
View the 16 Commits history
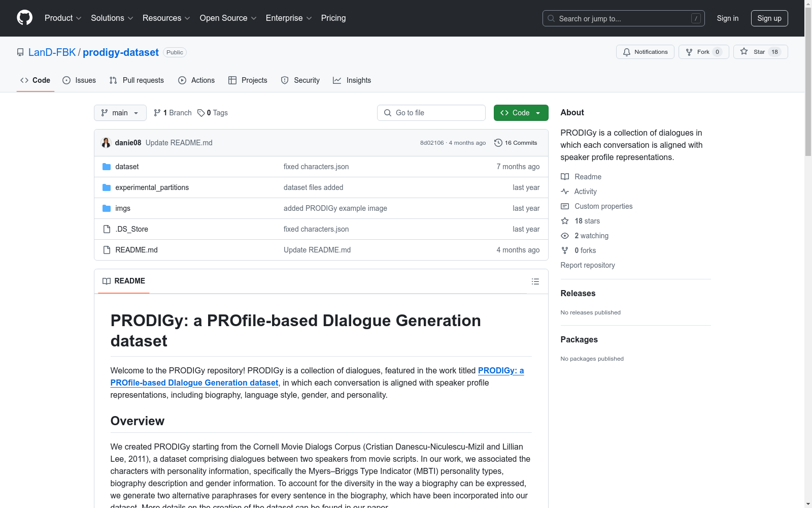click(x=516, y=143)
